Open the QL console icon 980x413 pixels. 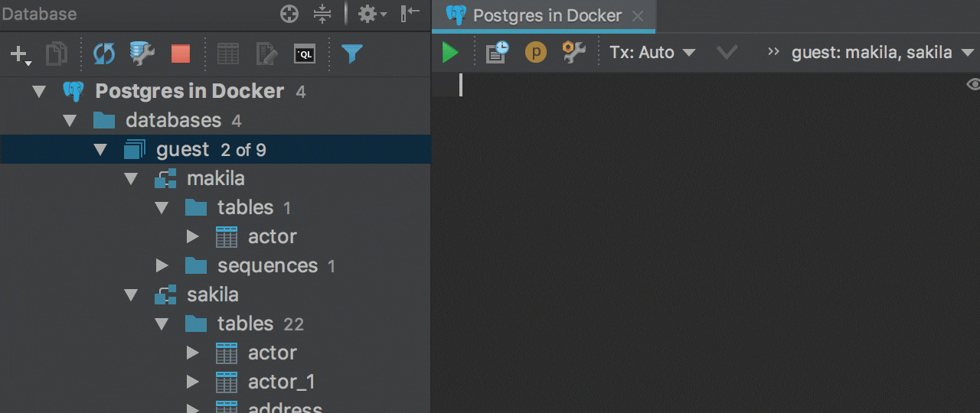(305, 54)
